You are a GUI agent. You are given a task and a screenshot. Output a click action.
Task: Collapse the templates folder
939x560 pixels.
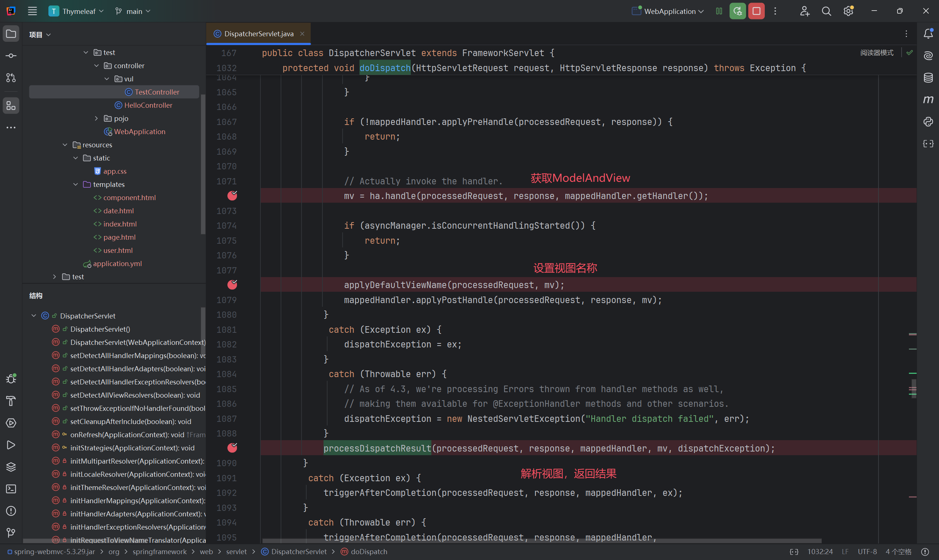(76, 184)
